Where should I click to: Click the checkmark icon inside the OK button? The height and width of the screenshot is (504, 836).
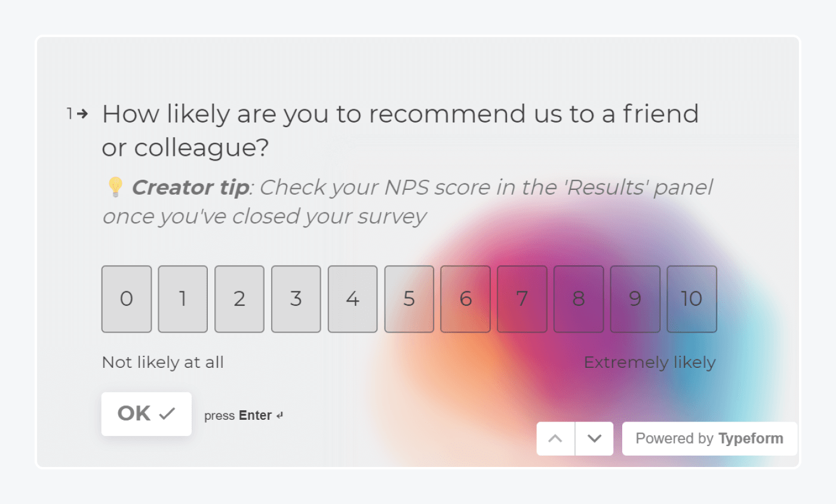pyautogui.click(x=168, y=413)
